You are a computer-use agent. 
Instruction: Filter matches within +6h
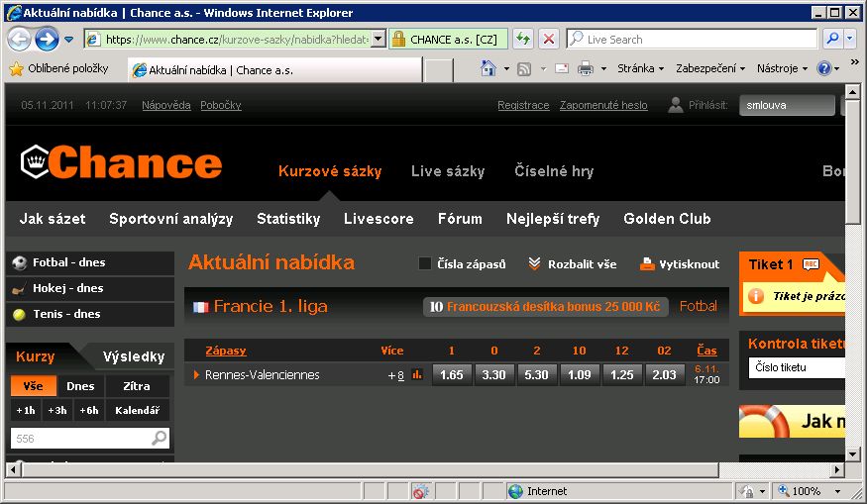[x=89, y=410]
